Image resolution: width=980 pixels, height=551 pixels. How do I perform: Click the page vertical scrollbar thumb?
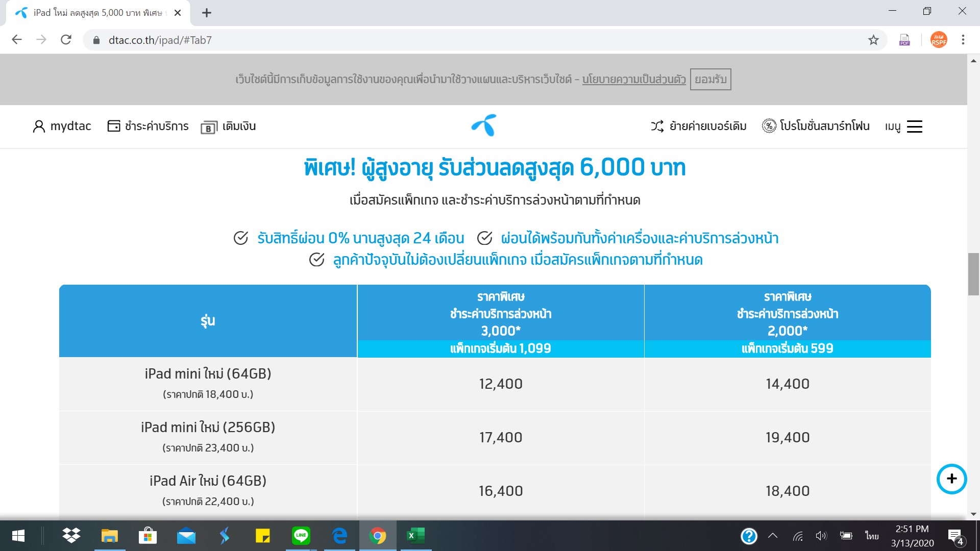pyautogui.click(x=973, y=274)
